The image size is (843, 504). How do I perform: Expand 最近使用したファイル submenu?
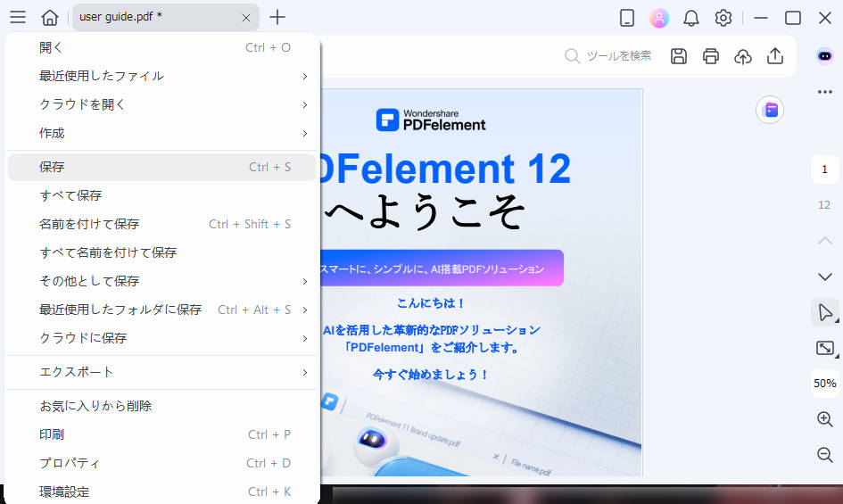(161, 76)
